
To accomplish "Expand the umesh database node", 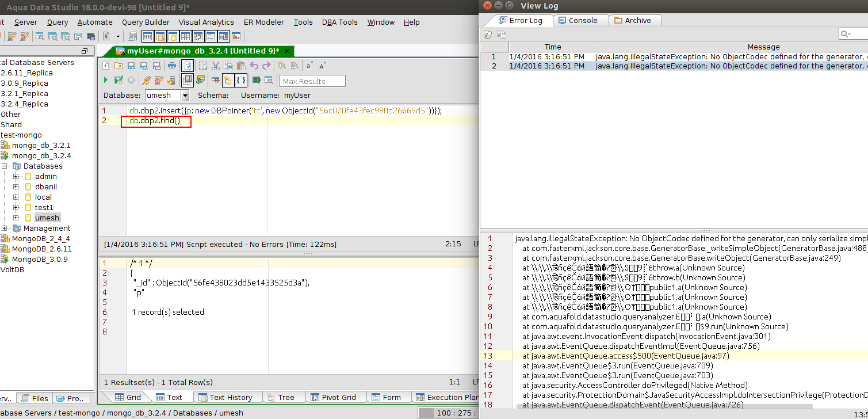I will 16,218.
